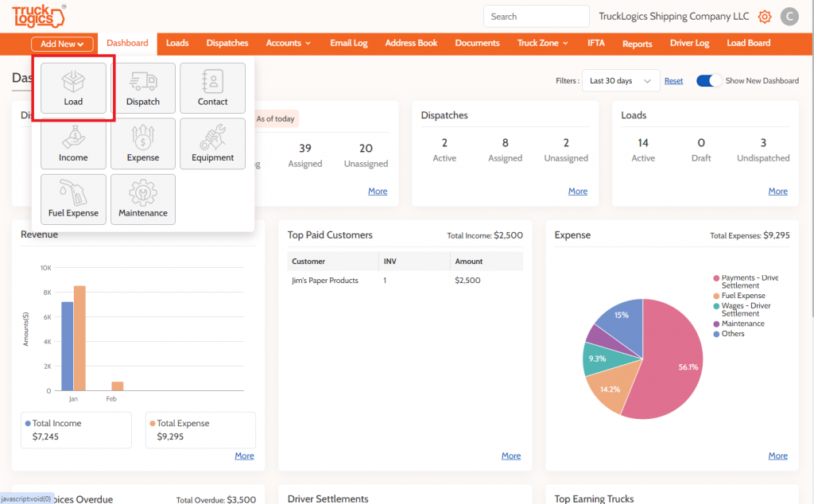Click the 14 Active loads count
The width and height of the screenshot is (814, 504).
[x=642, y=143]
